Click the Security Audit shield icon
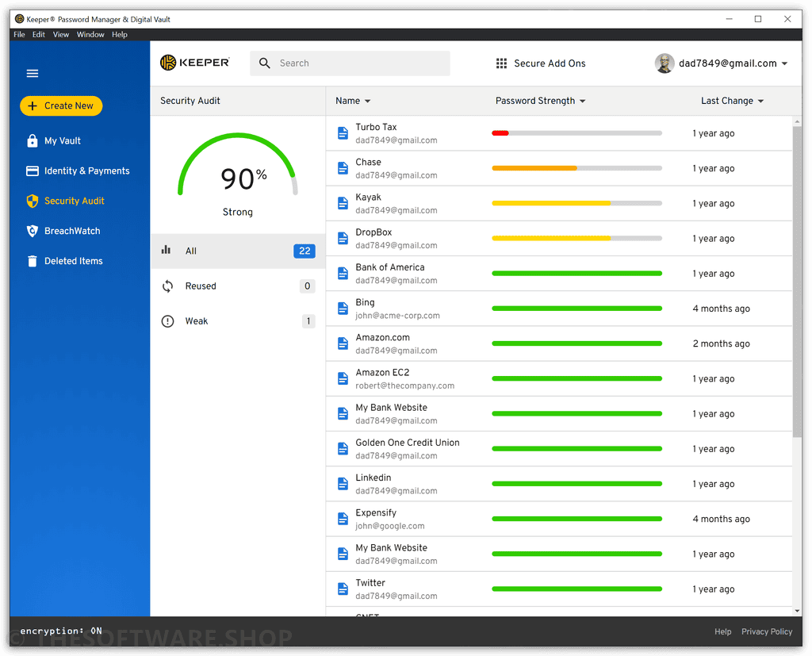The image size is (812, 656). tap(32, 201)
